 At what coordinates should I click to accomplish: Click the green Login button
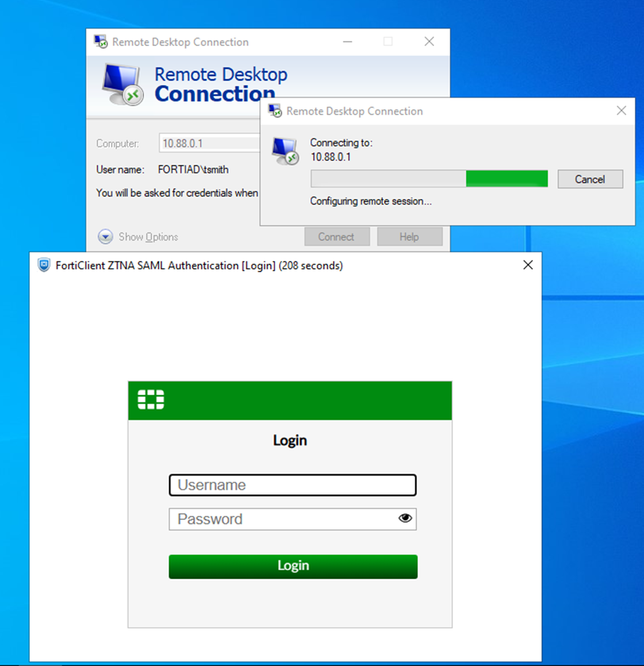pyautogui.click(x=293, y=566)
